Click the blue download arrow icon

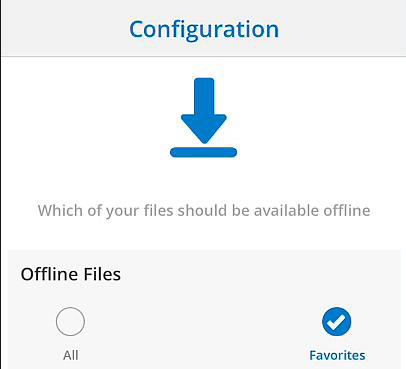204,117
